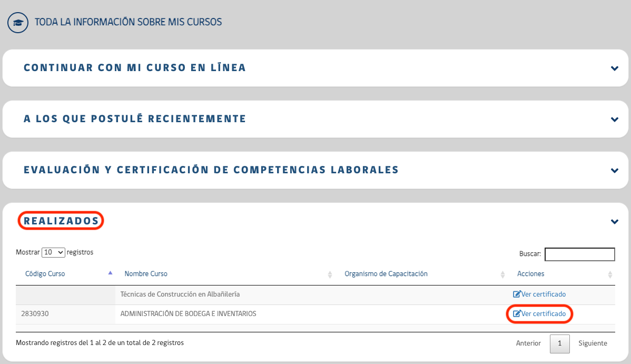View certificate for Administración de Bodega e Inventarios
Viewport: 631px width, 364px height.
(543, 314)
